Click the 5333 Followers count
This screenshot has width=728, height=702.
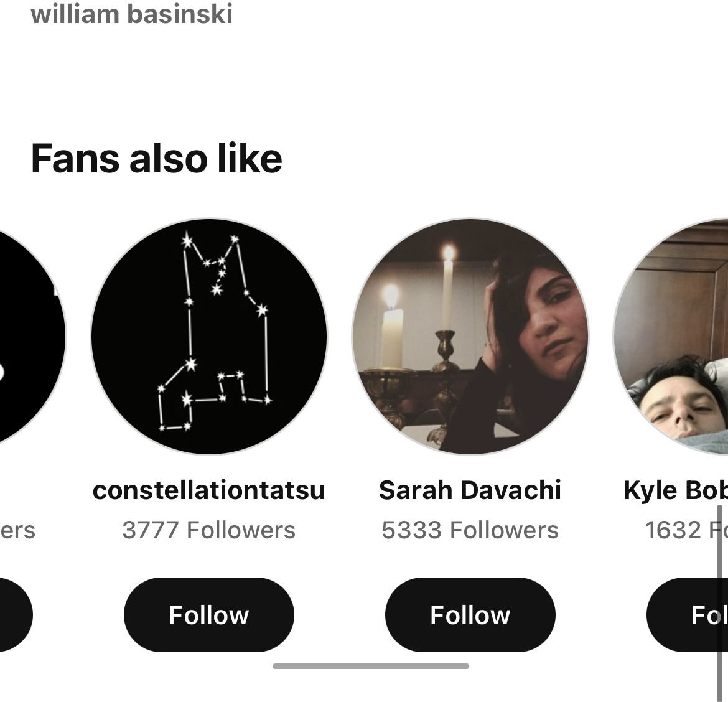[470, 530]
